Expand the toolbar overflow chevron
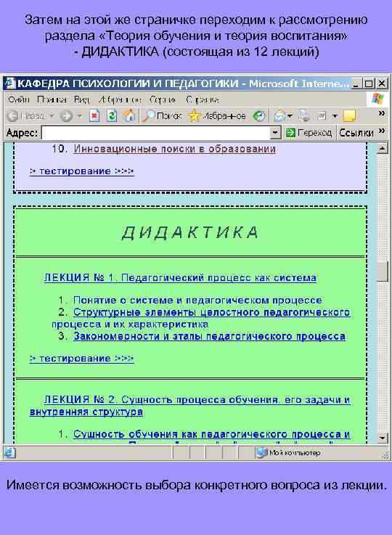This screenshot has width=392, height=535. (x=382, y=113)
